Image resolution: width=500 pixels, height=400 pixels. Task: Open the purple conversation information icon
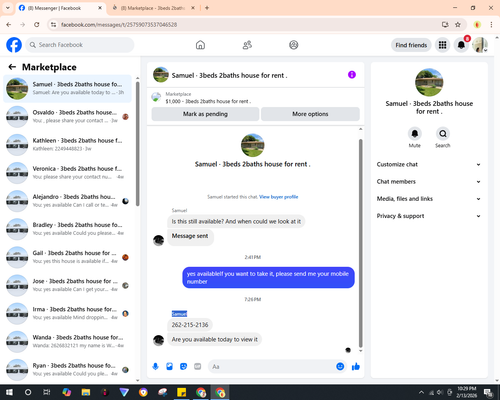coord(352,75)
